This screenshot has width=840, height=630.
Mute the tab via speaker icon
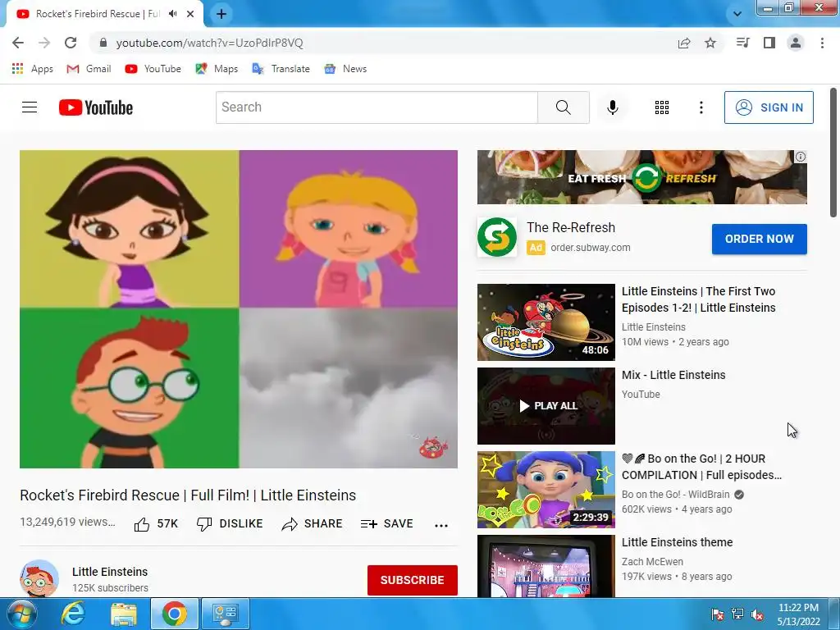(172, 14)
